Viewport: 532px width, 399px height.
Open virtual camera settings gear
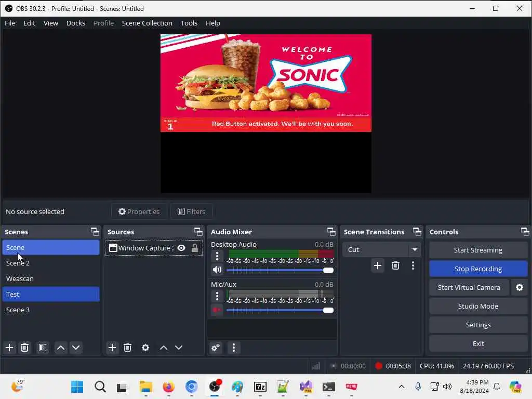click(520, 287)
